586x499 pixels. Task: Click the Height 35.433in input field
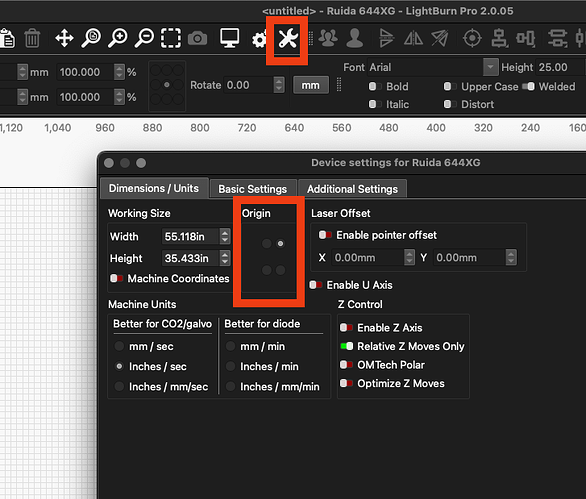pos(191,258)
